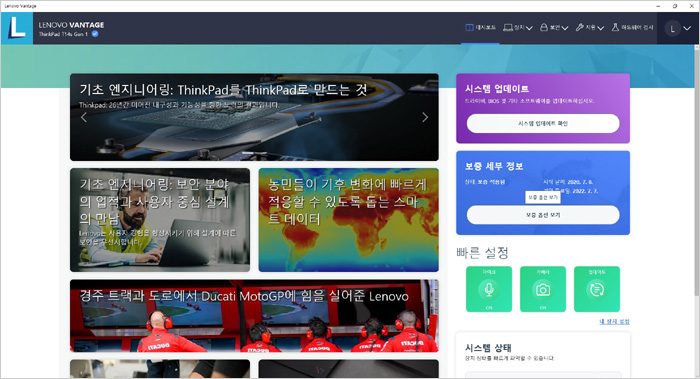Click the vertical scrollbar on the right
The width and height of the screenshot is (700, 379).
point(696,170)
